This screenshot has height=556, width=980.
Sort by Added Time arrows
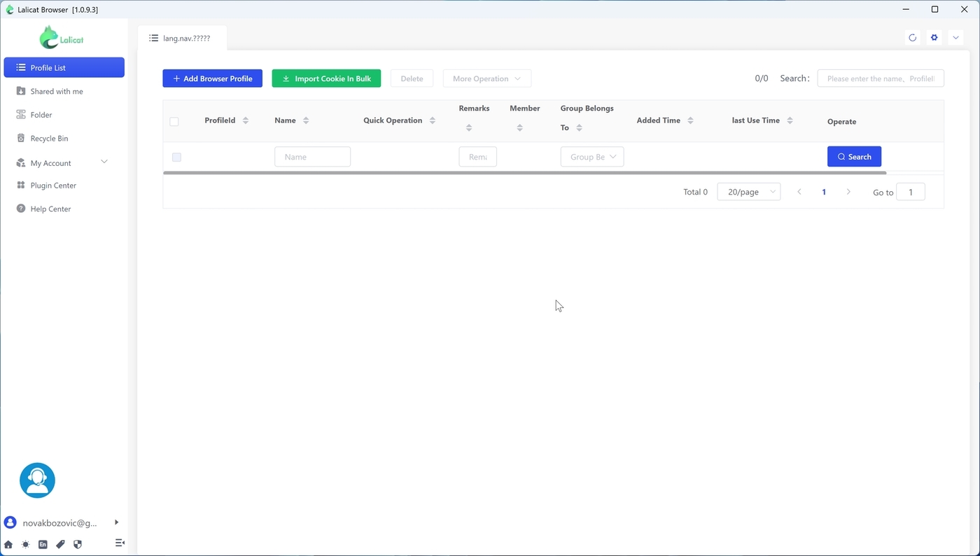(x=690, y=120)
